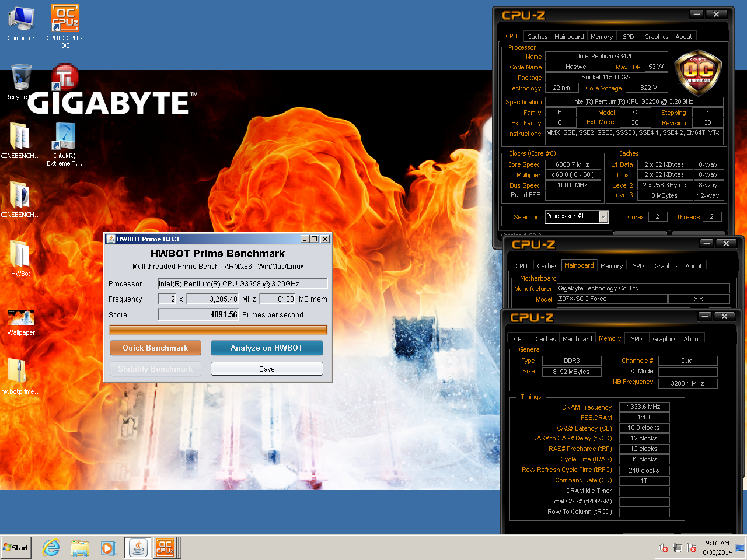The width and height of the screenshot is (747, 560).
Task: Open the Recycle Bin icon
Action: (20, 82)
